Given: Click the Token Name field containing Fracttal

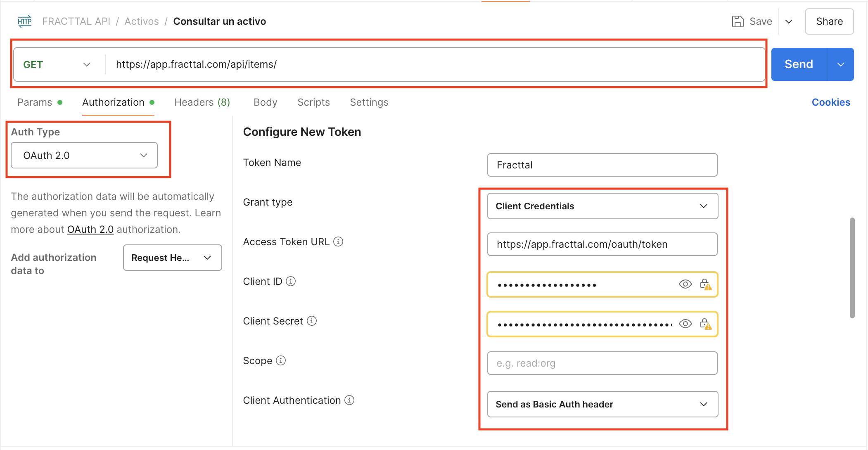Looking at the screenshot, I should tap(602, 165).
